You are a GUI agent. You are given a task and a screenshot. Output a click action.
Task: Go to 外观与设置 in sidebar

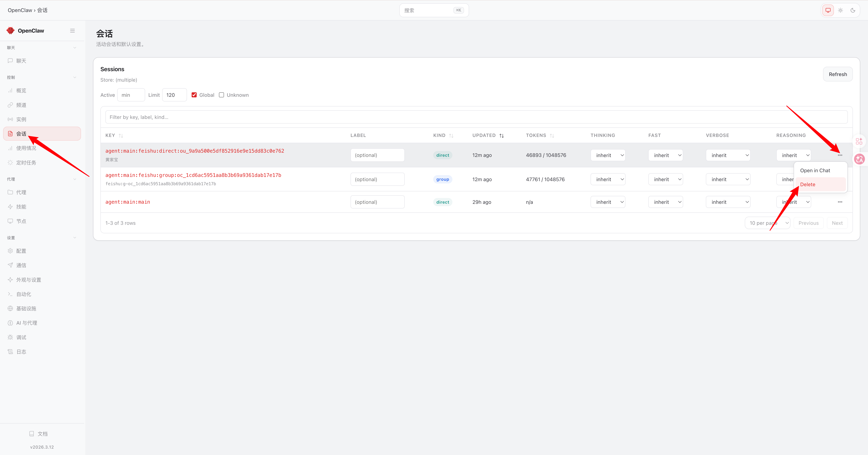42,280
